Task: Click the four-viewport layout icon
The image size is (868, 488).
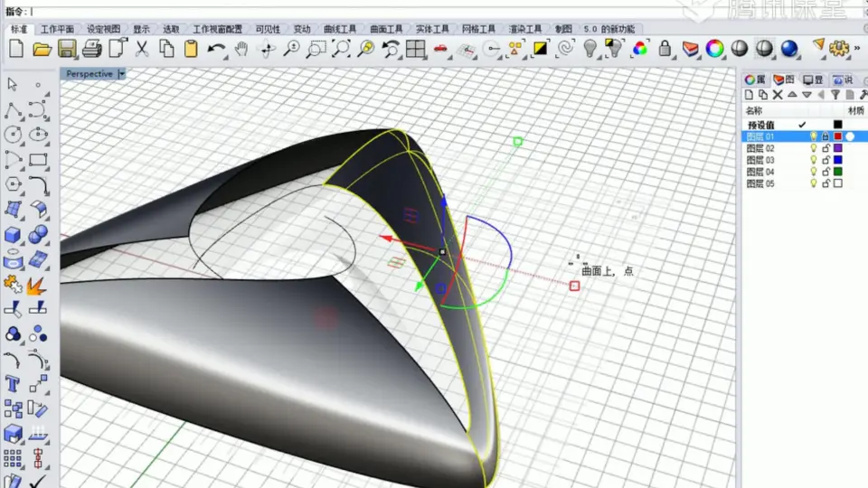Action: (415, 49)
